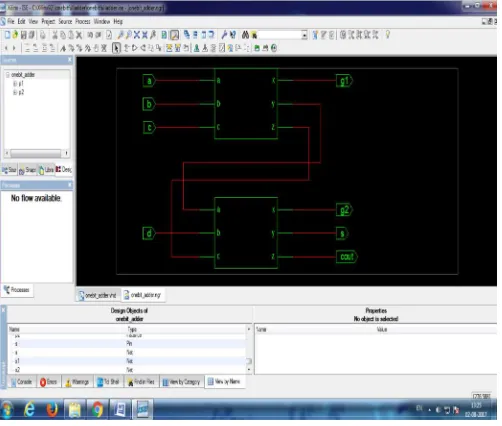Click the Cut scissors icon
Screen dimensions: 502x426
(55, 35)
